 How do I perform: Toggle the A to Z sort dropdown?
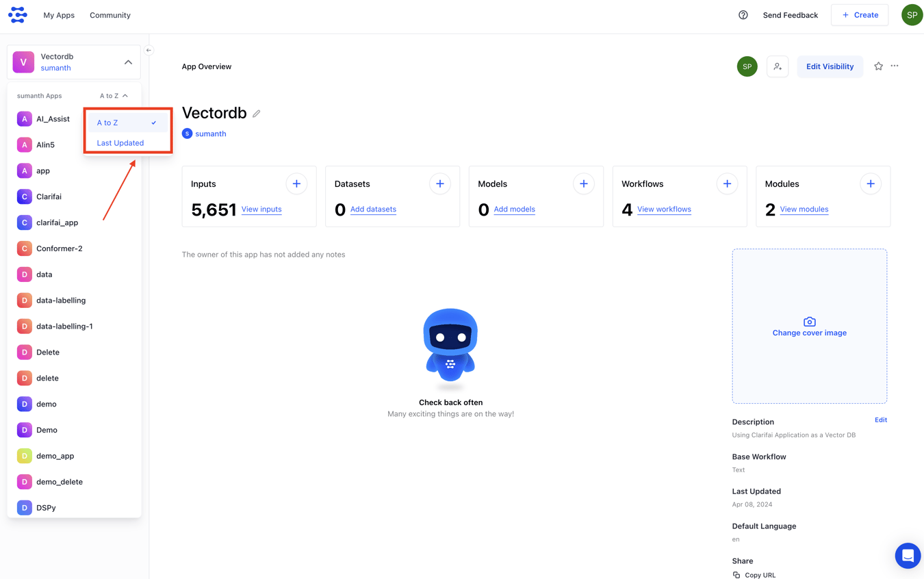(x=114, y=96)
